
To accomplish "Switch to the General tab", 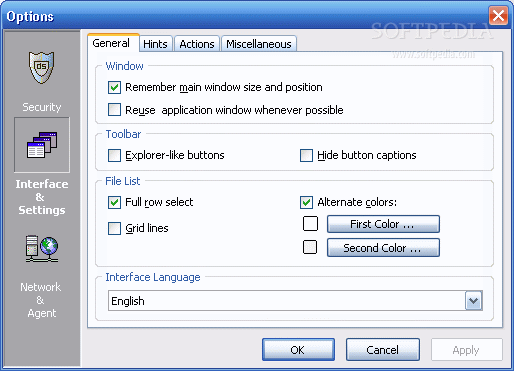I will coord(113,43).
